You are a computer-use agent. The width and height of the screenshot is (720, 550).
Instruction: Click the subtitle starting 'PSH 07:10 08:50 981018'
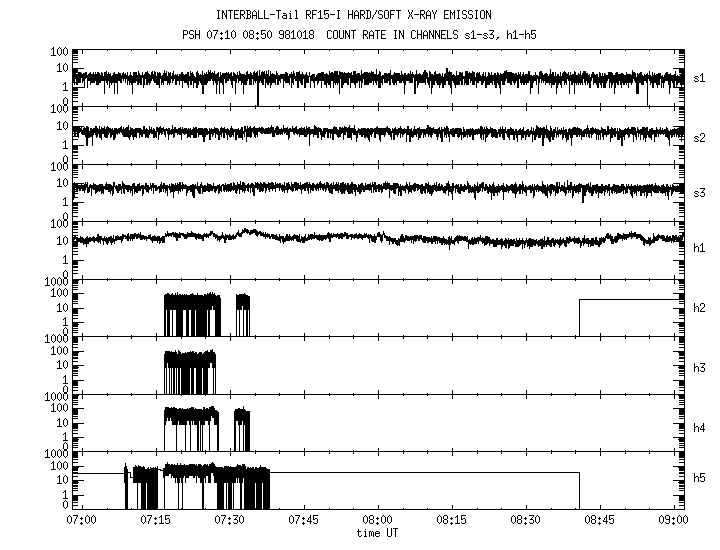359,35
